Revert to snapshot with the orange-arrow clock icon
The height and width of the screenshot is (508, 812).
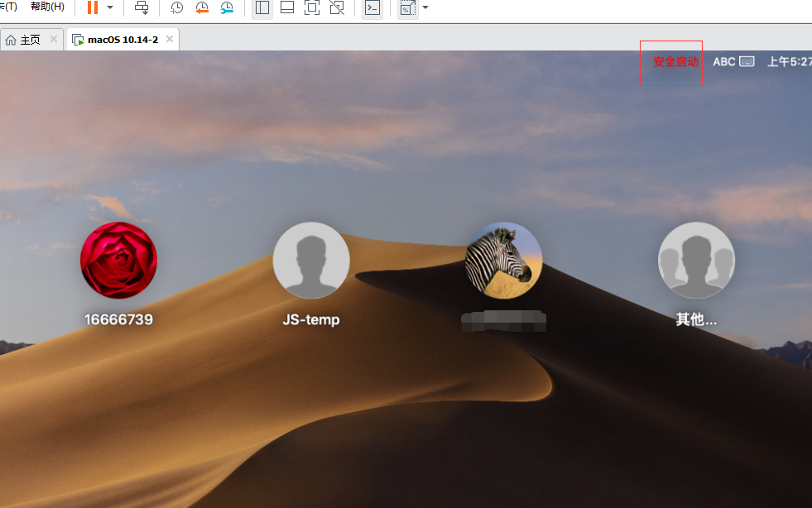coord(201,7)
